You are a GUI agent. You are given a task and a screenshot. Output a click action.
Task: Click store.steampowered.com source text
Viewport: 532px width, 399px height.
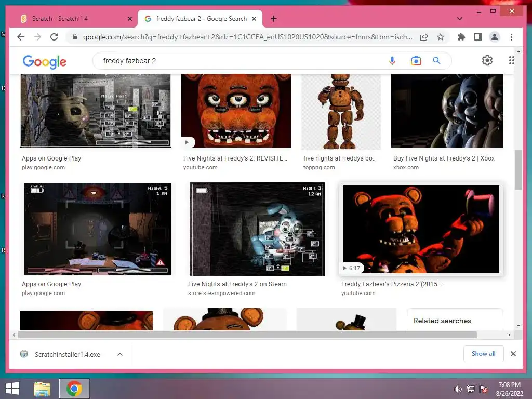click(221, 293)
